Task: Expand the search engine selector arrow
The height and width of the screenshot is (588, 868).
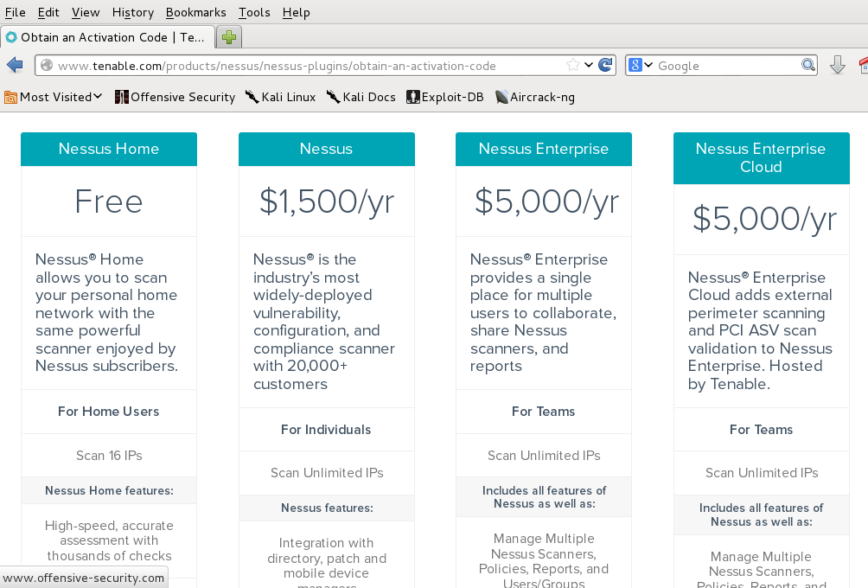Action: pyautogui.click(x=648, y=66)
